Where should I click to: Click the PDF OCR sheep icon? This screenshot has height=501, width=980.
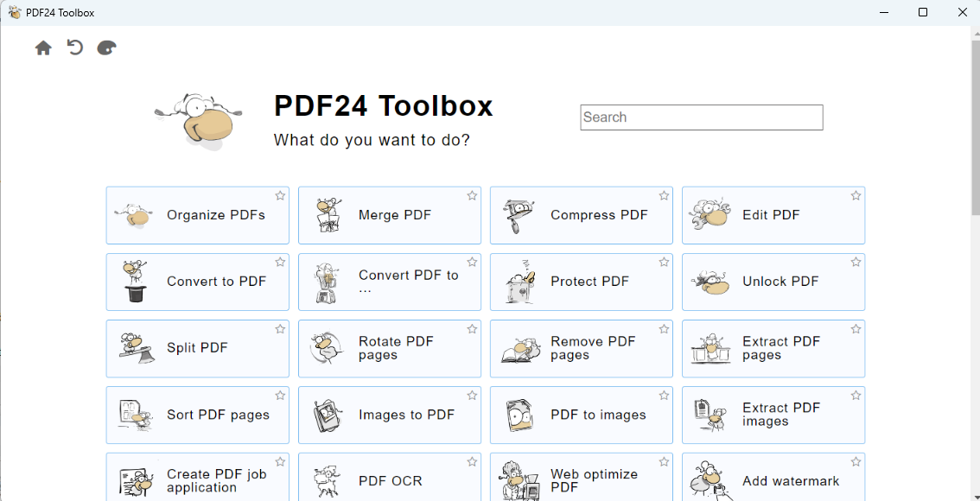coord(327,481)
